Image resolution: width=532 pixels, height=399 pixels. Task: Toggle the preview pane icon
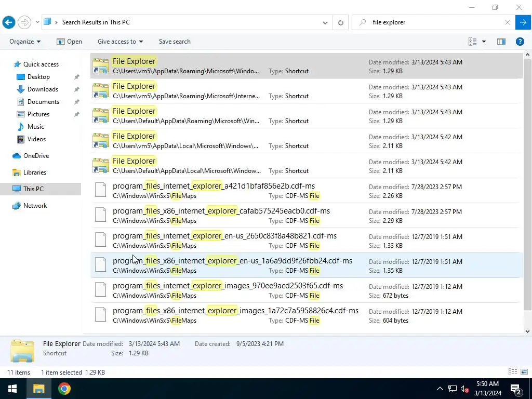(501, 42)
